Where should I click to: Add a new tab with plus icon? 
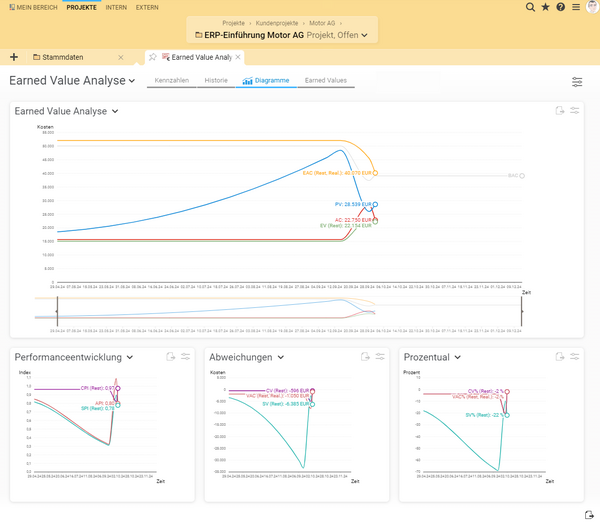pos(13,57)
